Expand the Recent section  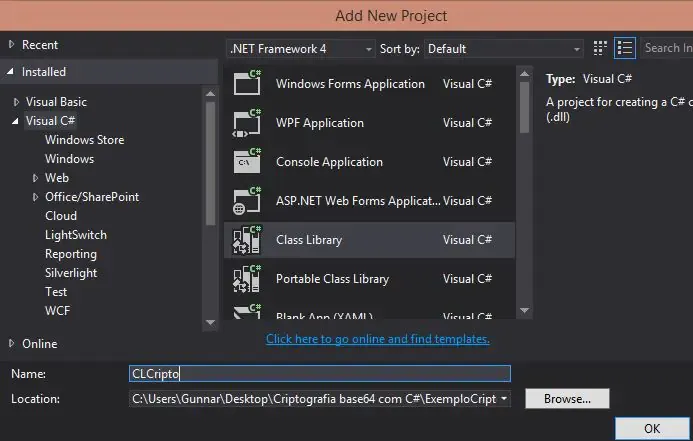pos(11,44)
